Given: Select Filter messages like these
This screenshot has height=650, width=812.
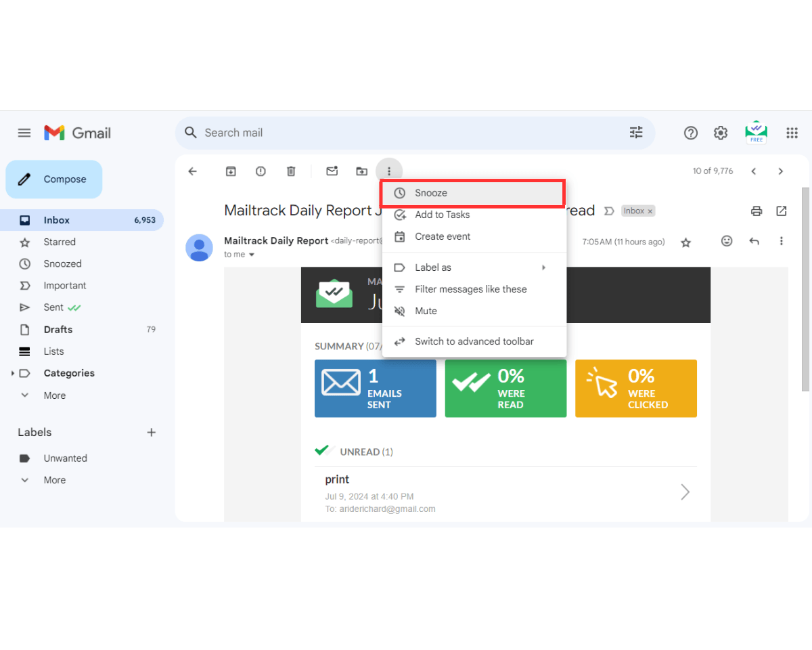Looking at the screenshot, I should 474,289.
